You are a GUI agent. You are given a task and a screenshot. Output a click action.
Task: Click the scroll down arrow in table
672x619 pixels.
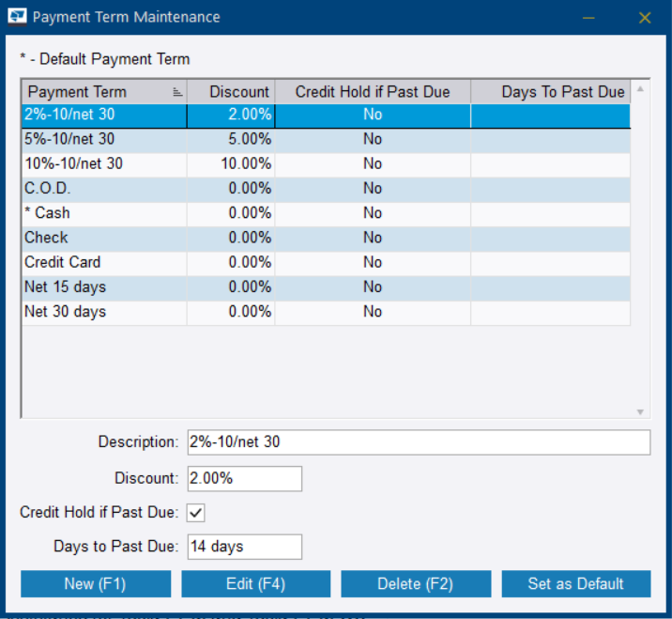click(x=641, y=411)
